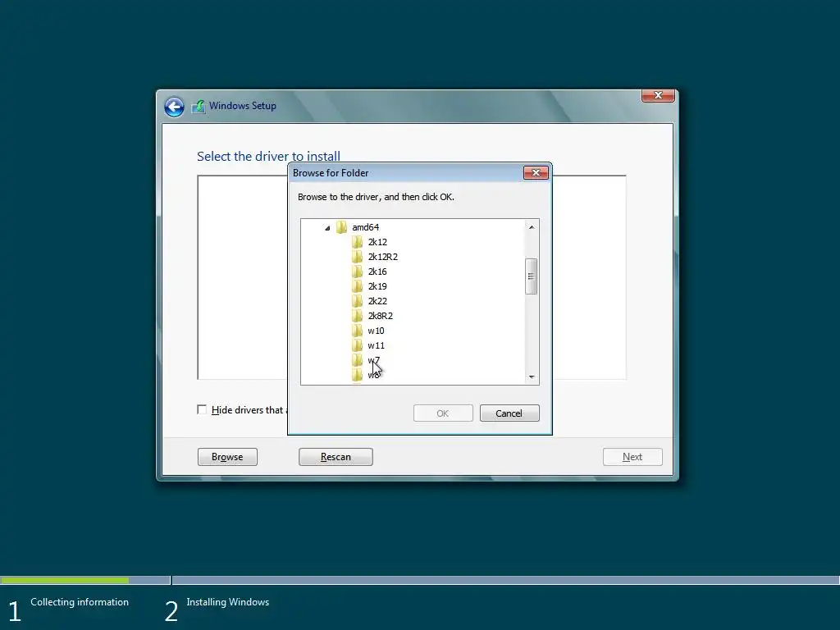Select the 2k12R2 folder name
Viewport: 840px width, 630px height.
click(x=382, y=257)
